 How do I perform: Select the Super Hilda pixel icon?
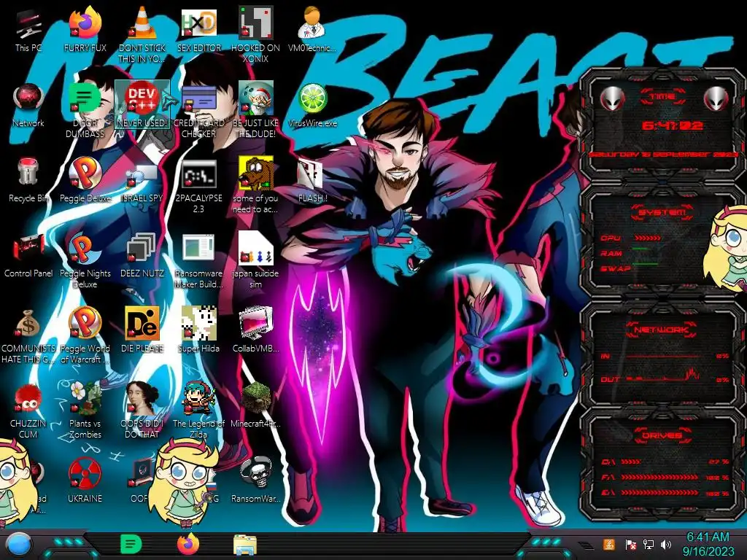(198, 330)
